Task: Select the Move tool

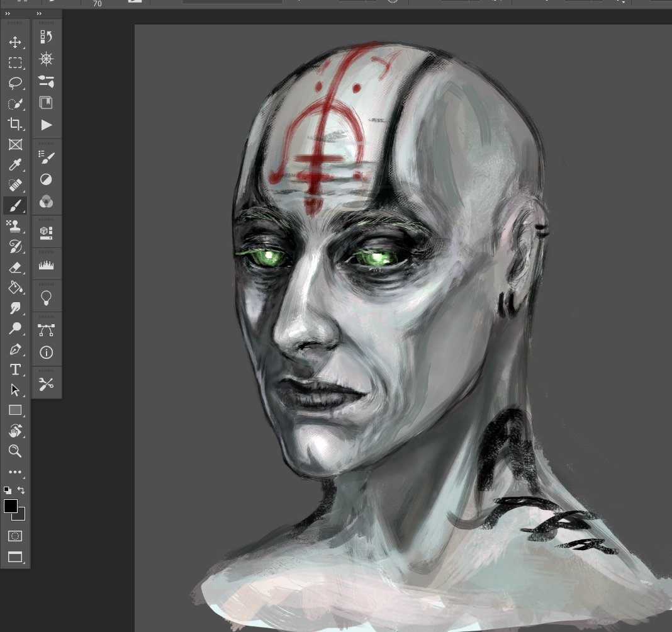Action: 15,42
